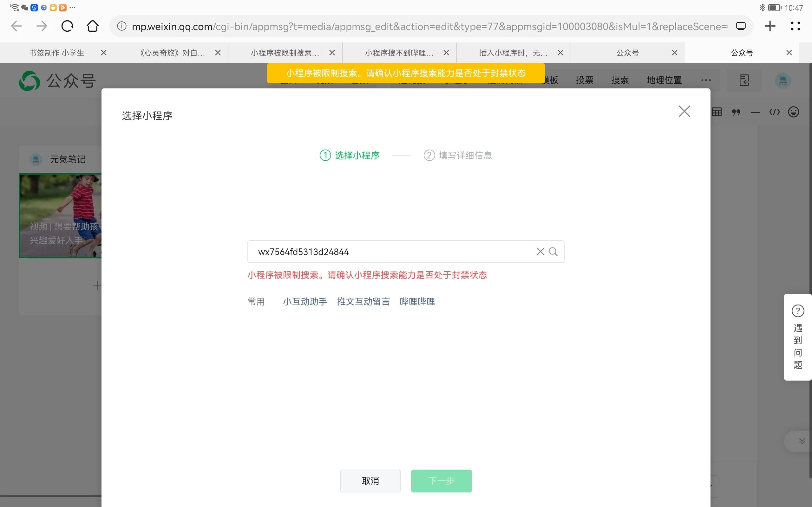This screenshot has height=507, width=812.
Task: Open a new browser tab with the plus icon
Action: [x=770, y=26]
